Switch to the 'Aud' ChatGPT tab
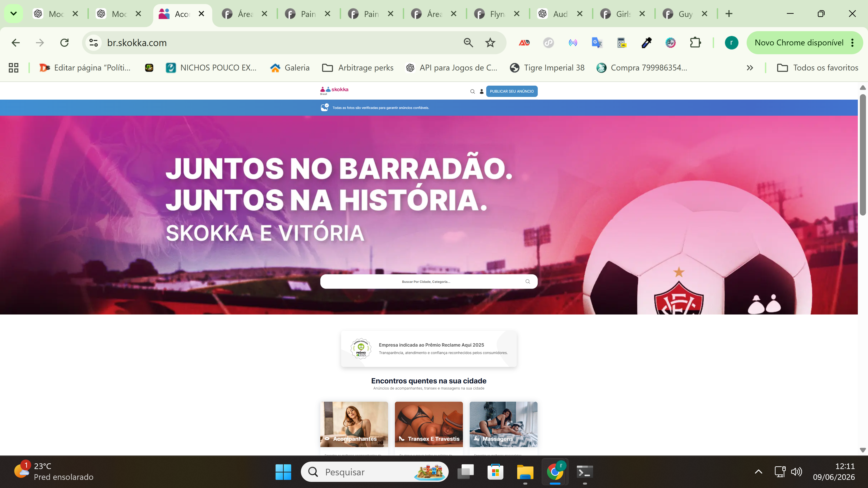Screen dimensions: 868x488 [x=560, y=14]
